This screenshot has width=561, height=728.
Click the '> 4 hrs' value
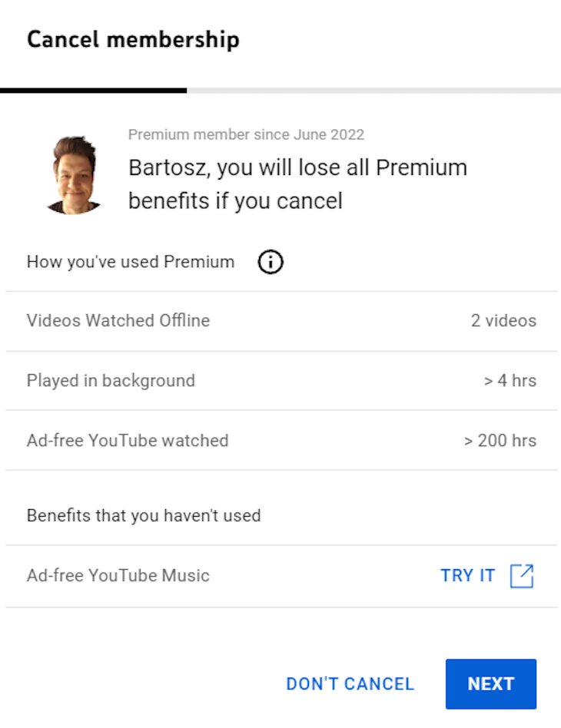click(510, 381)
